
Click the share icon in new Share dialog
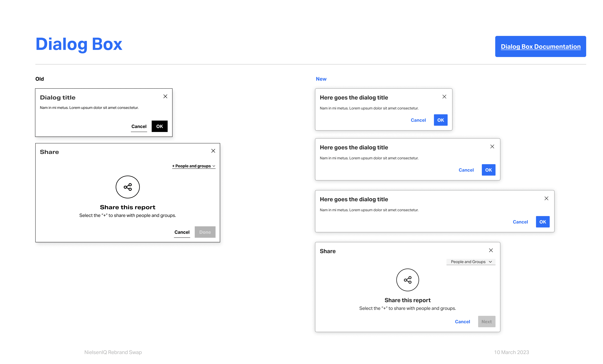click(x=407, y=280)
